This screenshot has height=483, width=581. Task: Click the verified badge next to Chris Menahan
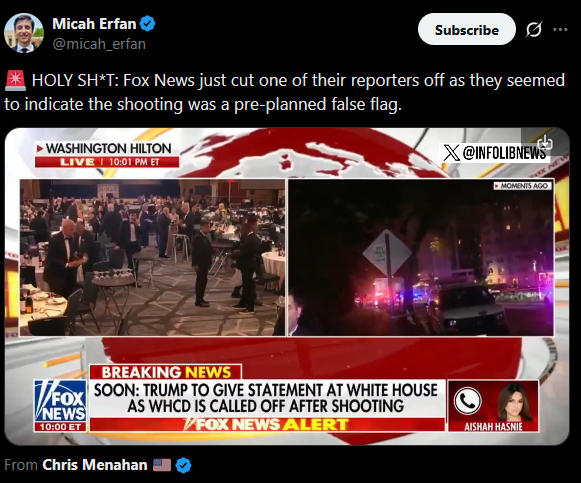pos(183,465)
